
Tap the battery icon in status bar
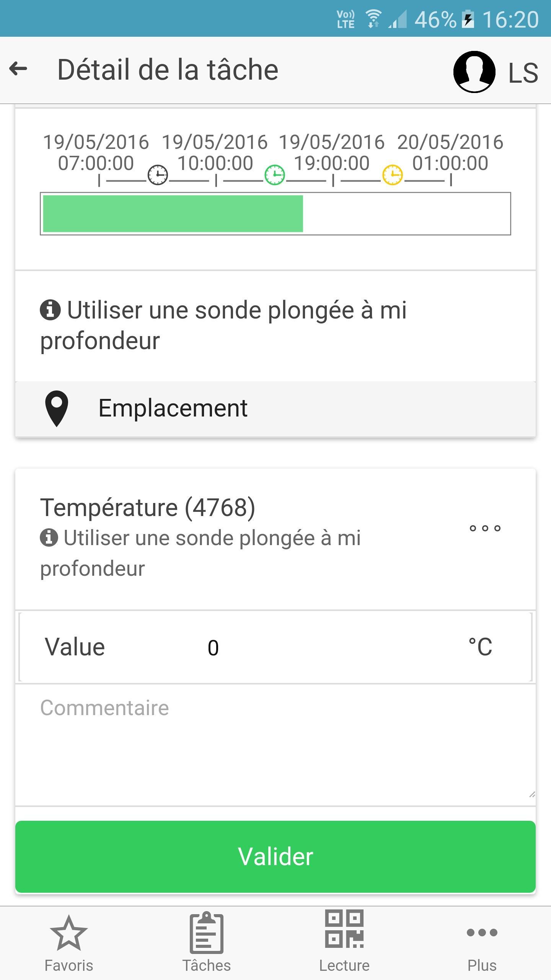pos(468,20)
